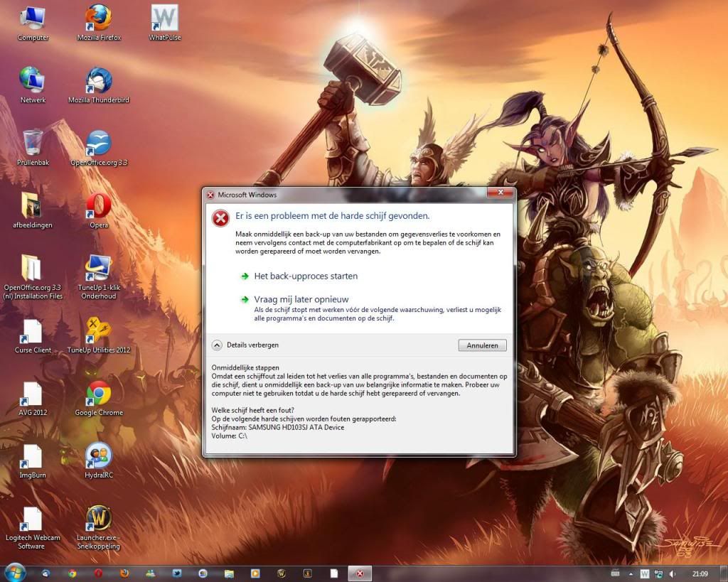Screen dimensions: 728x582
Task: Open the media player taskbar icon
Action: pos(255,573)
